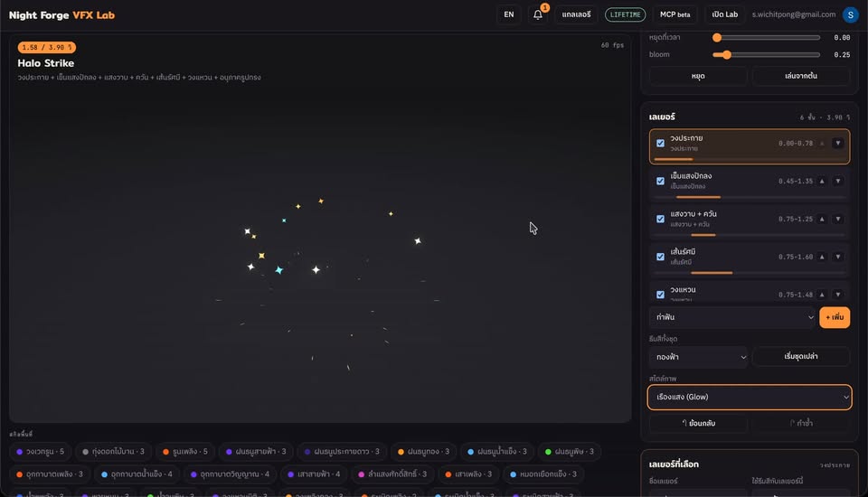Viewport: 868px width, 497px height.
Task: Uncheck the แสงวาบ + ควัน layer
Action: coord(660,220)
